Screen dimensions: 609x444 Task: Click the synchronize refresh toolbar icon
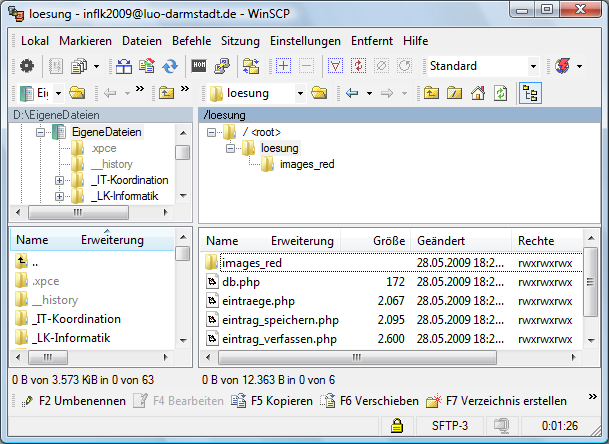tap(170, 66)
